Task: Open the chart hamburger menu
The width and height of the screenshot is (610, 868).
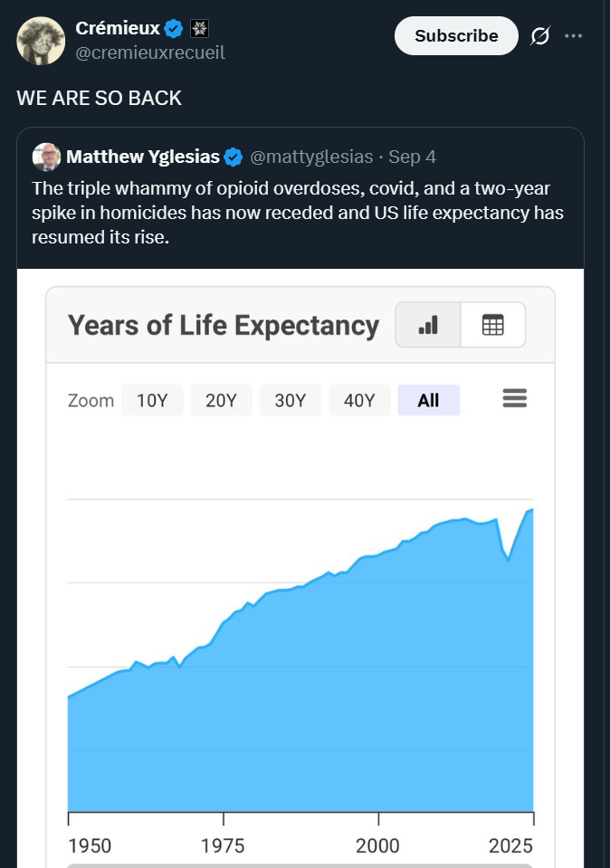Action: click(515, 398)
